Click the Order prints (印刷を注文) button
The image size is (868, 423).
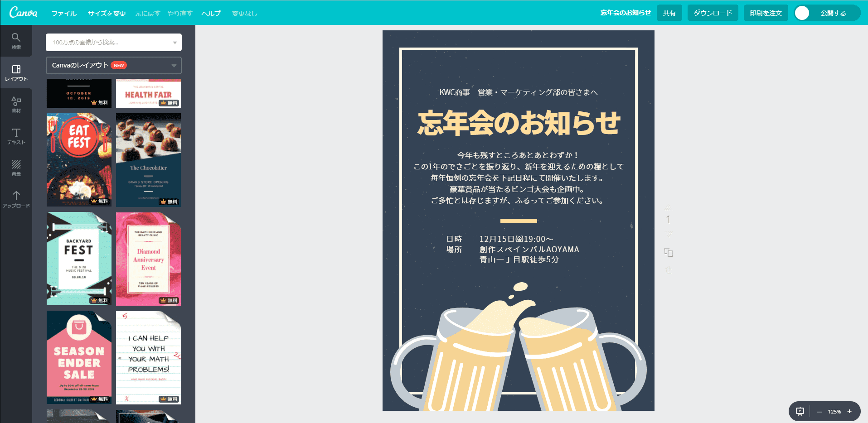point(766,13)
